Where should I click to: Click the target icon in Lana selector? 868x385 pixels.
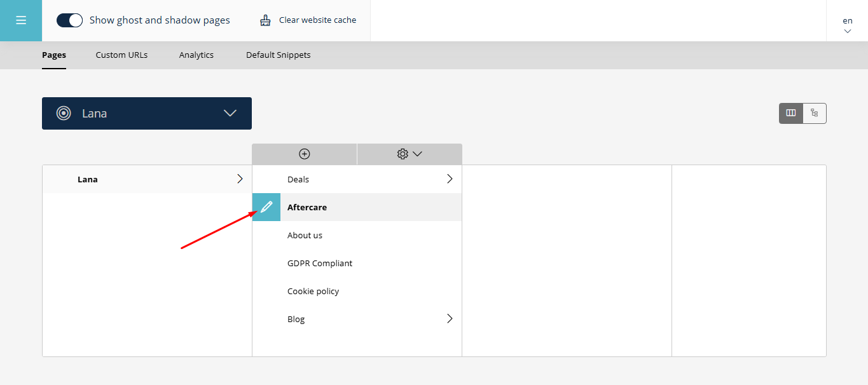tap(64, 113)
